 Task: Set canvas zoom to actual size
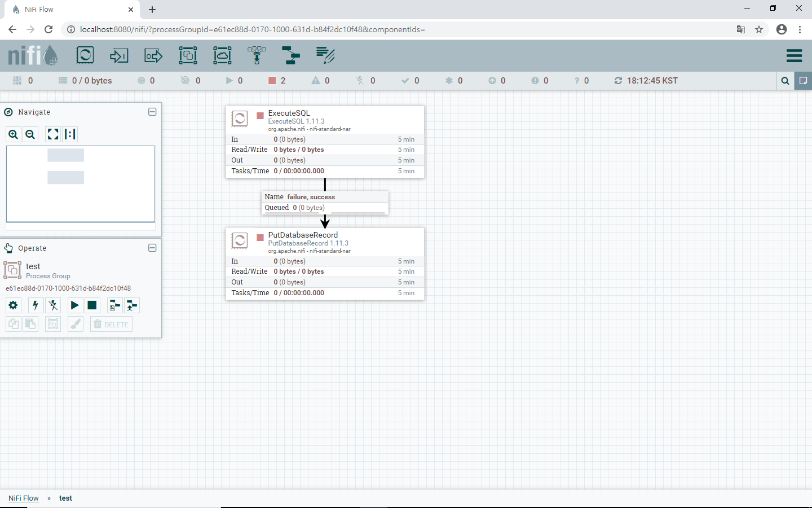coord(70,134)
